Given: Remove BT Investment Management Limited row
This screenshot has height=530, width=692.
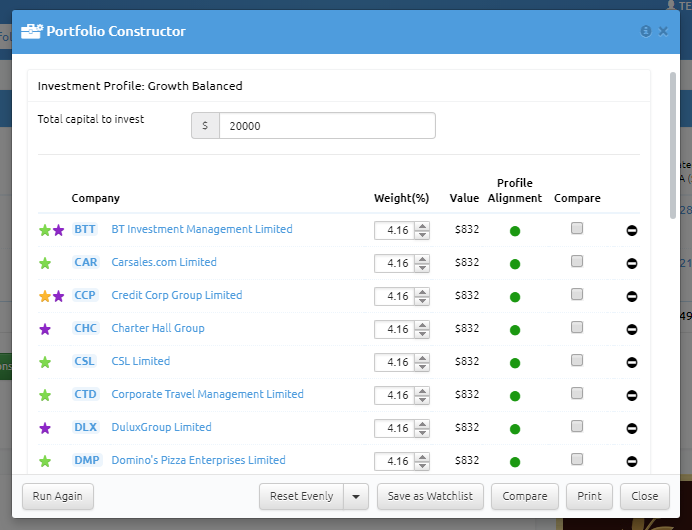Looking at the screenshot, I should tap(632, 230).
